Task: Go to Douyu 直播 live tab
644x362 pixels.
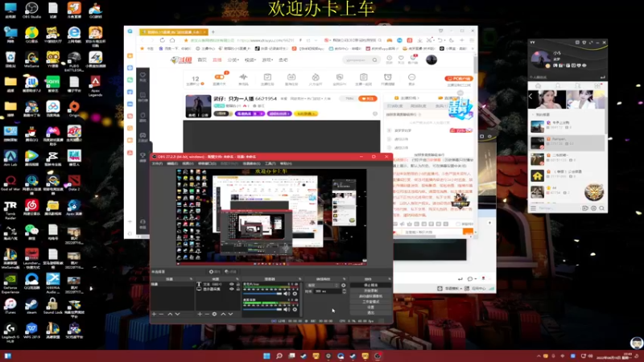Action: 217,60
